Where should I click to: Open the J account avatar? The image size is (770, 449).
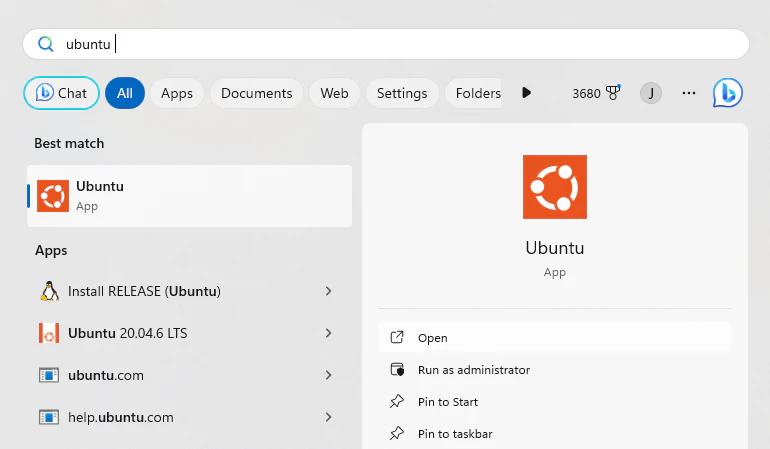[651, 93]
